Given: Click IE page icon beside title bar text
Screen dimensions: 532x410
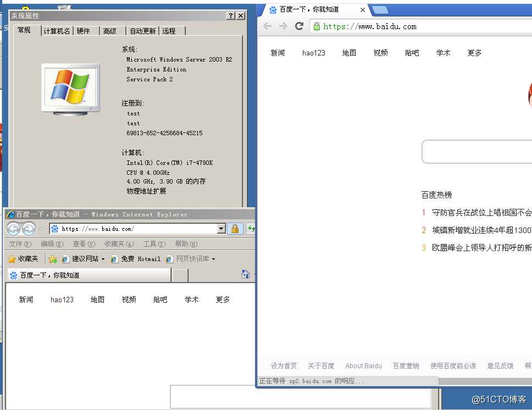Looking at the screenshot, I should [11, 214].
